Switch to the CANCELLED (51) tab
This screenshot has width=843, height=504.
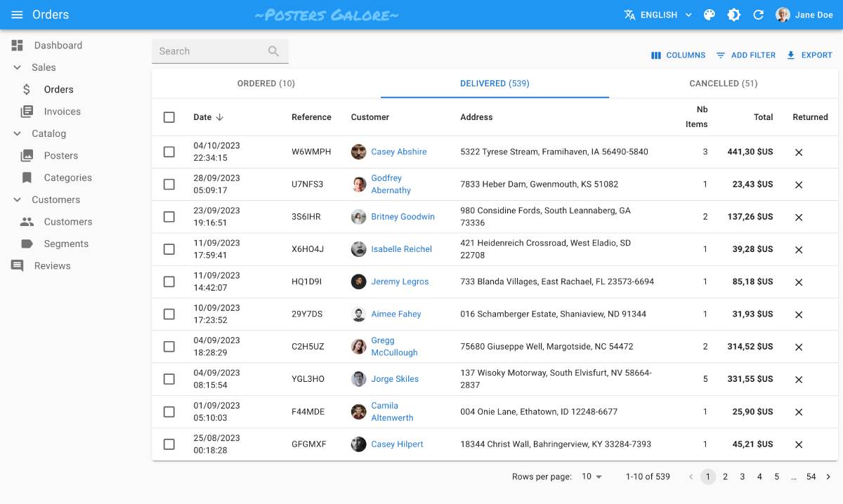tap(723, 84)
